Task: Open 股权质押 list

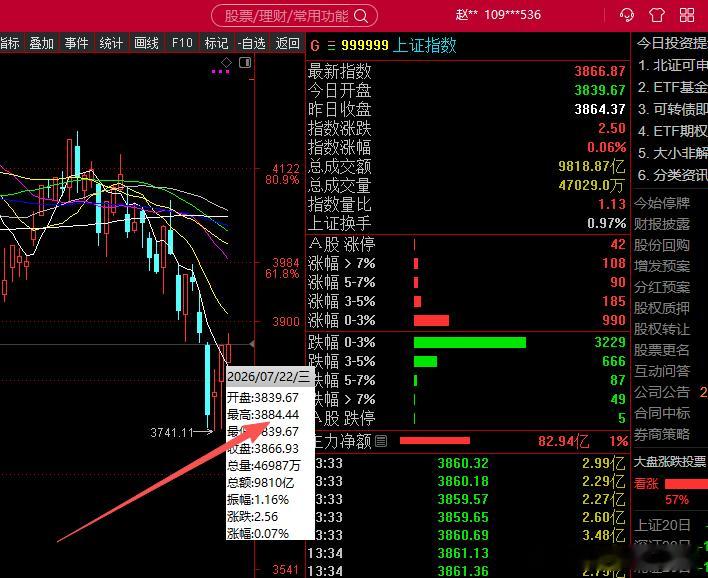Action: (662, 308)
